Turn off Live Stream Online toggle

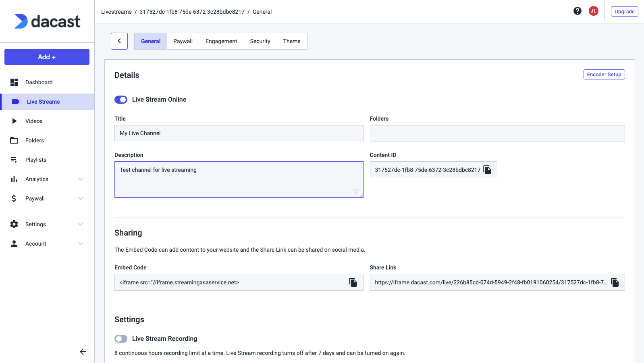(121, 100)
